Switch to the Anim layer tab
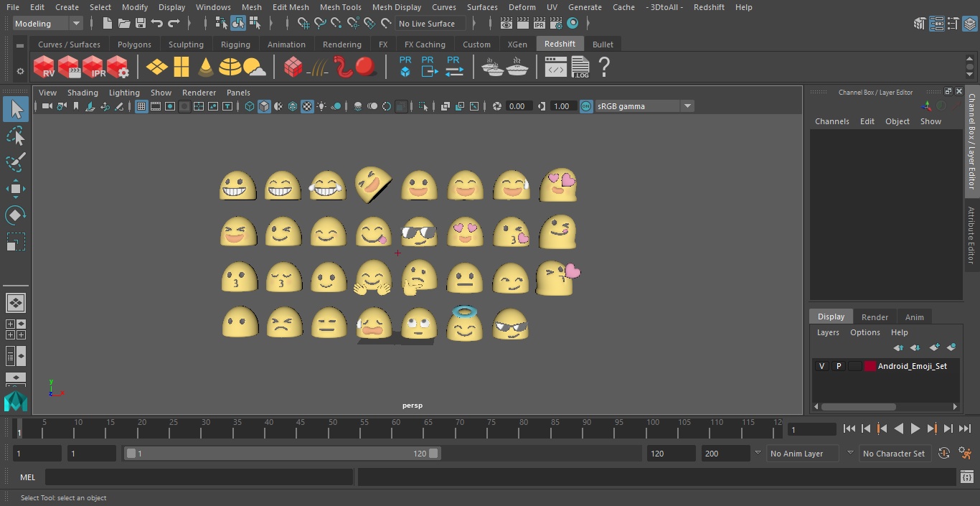Screen dimensions: 980x506 [x=914, y=317]
